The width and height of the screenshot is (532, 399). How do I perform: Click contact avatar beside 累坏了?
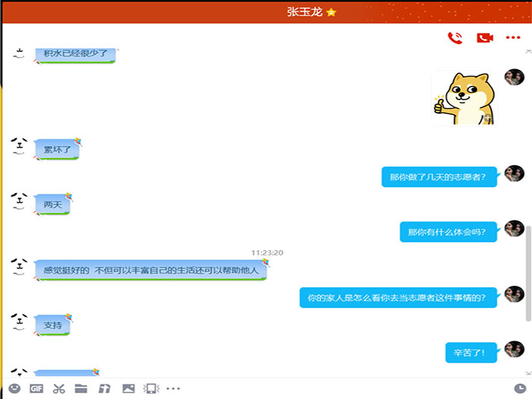19,146
